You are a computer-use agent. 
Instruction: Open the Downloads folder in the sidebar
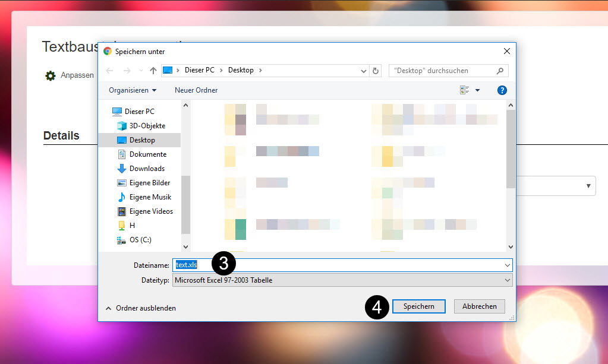point(147,169)
